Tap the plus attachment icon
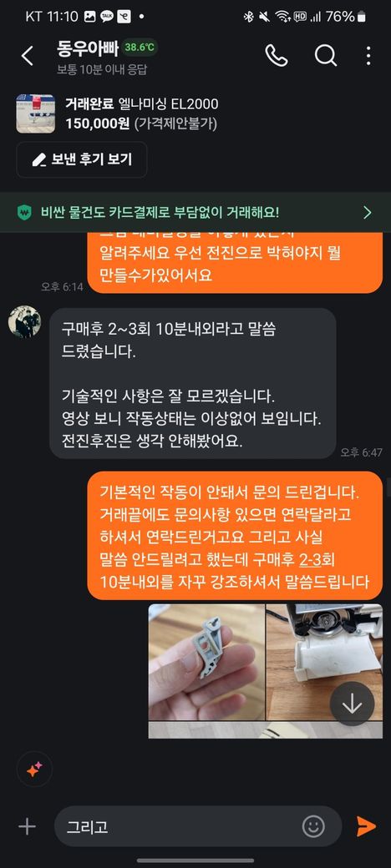Image resolution: width=391 pixels, height=868 pixels. [27, 826]
